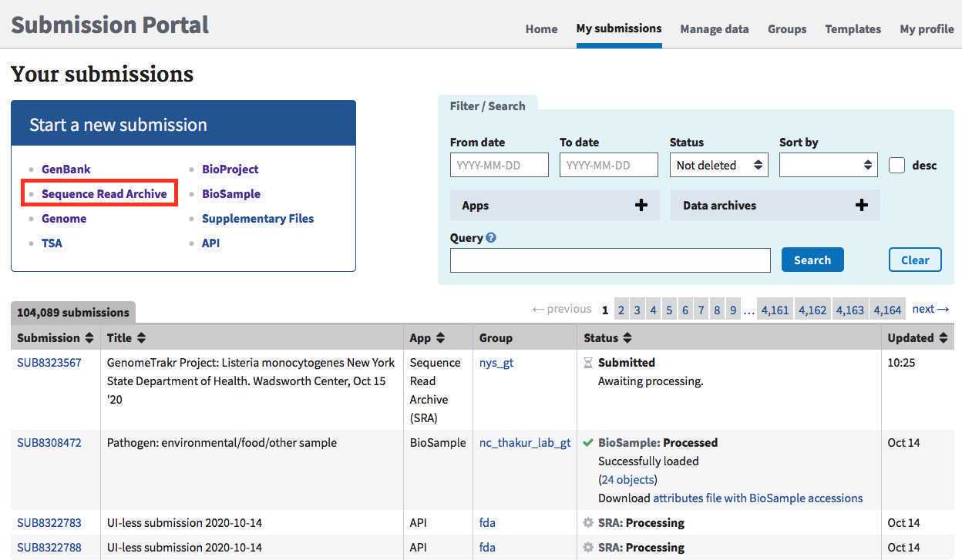962x560 pixels.
Task: Start a new TSA submission
Action: click(52, 243)
